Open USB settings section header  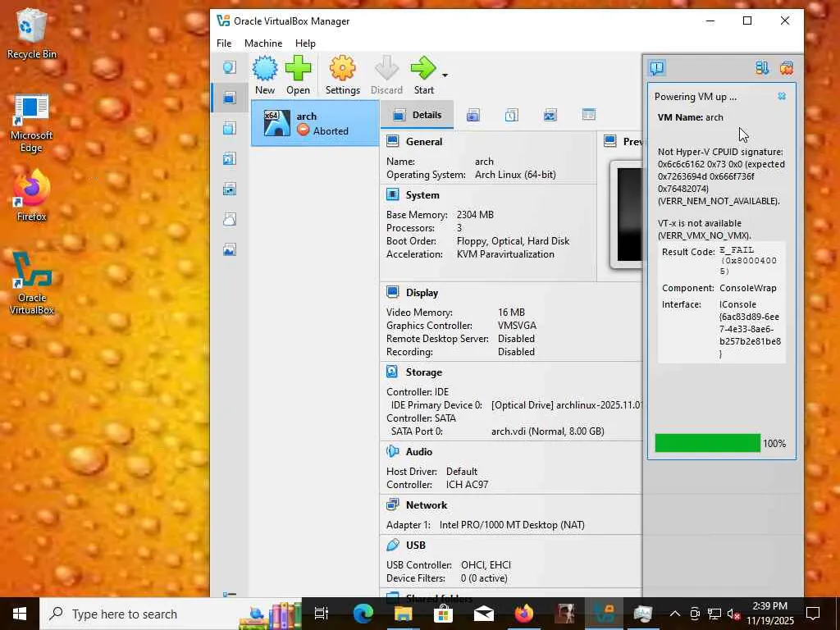click(x=416, y=545)
